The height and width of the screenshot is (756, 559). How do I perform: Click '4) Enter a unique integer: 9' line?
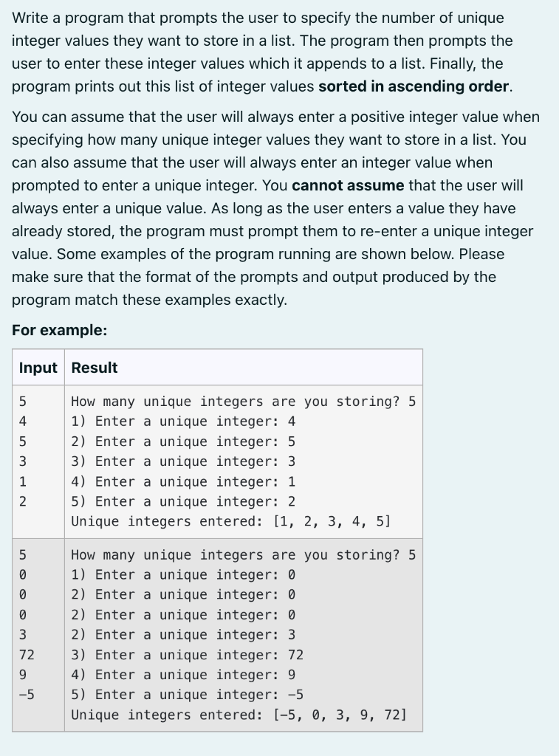[x=183, y=675]
